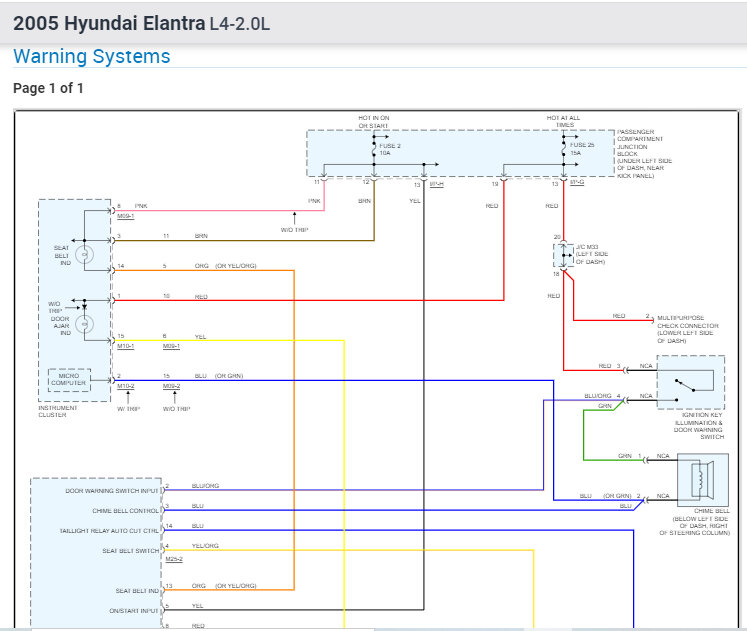Click the 'INSTRUMENT CLUSTER' label
The width and height of the screenshot is (747, 631).
58,411
